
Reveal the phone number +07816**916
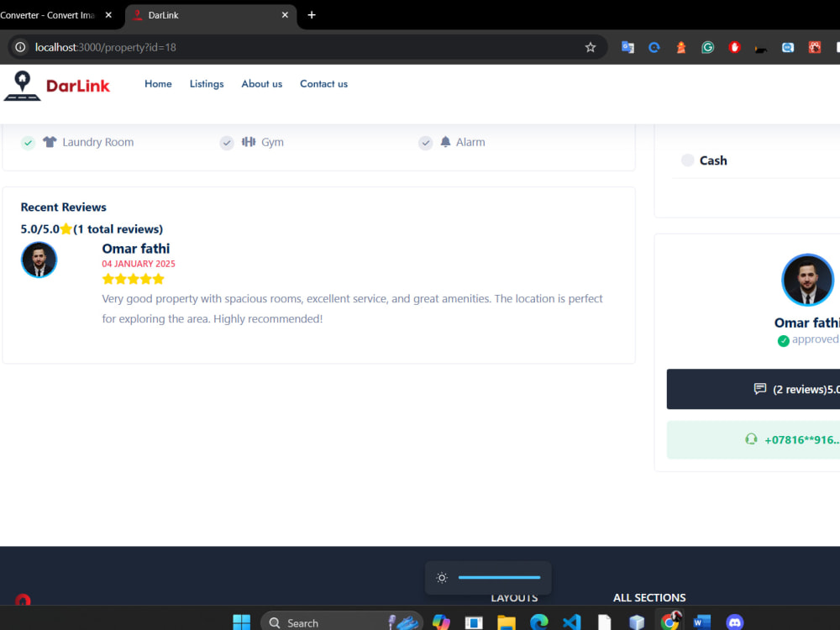pos(753,440)
